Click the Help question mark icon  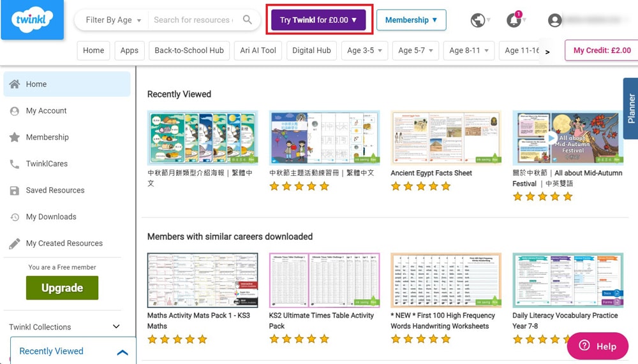click(x=584, y=346)
